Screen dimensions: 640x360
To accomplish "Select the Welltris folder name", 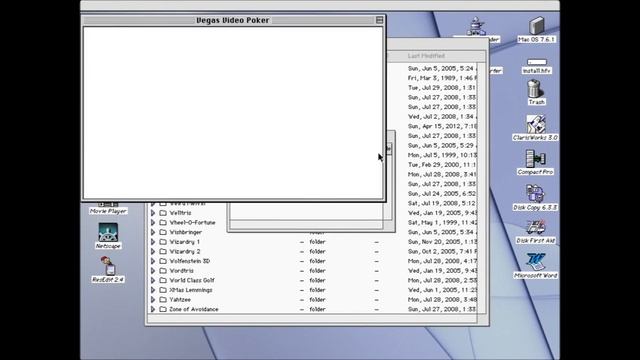I will click(180, 213).
